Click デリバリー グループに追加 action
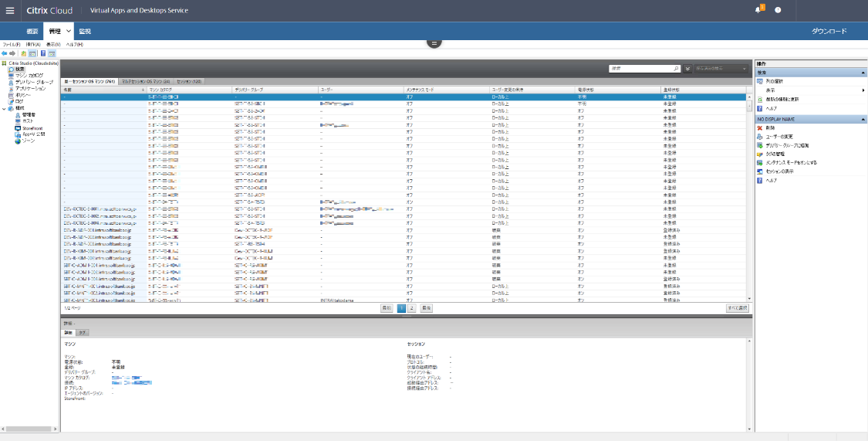The height and width of the screenshot is (441, 868). click(787, 145)
